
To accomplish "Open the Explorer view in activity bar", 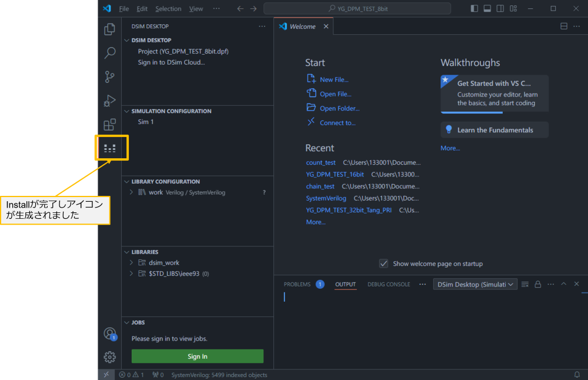I will point(109,29).
